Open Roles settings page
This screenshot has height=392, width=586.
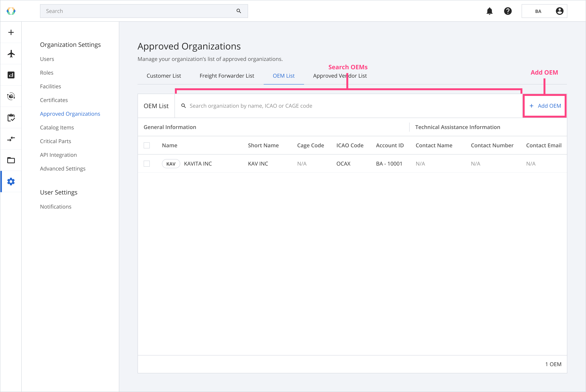coord(46,73)
